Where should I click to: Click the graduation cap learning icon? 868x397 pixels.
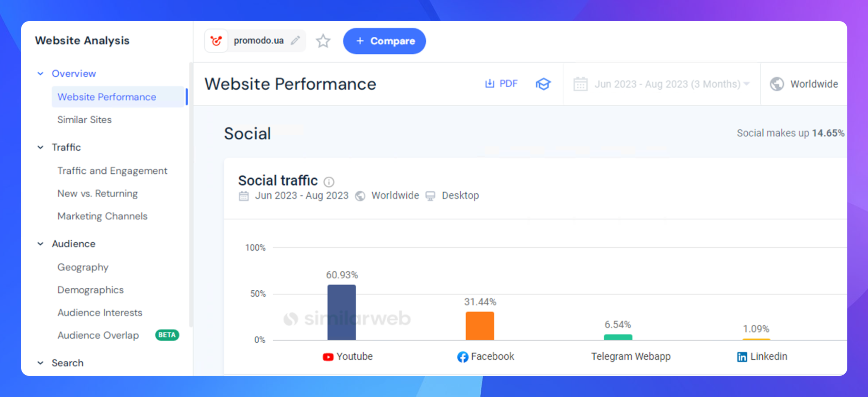click(x=543, y=84)
